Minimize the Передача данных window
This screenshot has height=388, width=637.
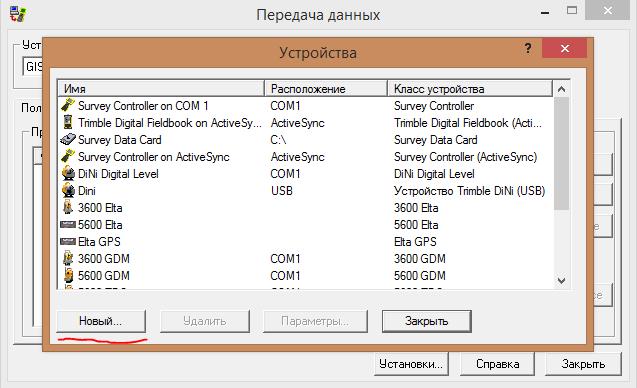pos(545,12)
